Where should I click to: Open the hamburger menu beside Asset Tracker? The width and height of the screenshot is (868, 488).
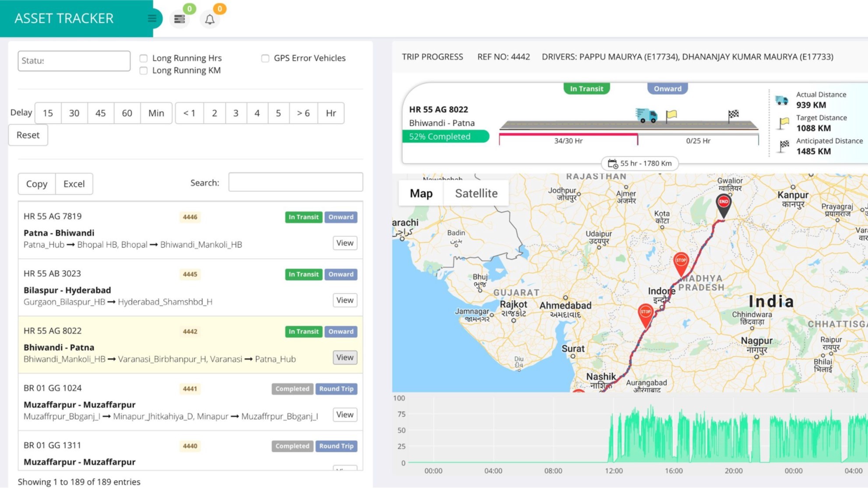point(152,18)
